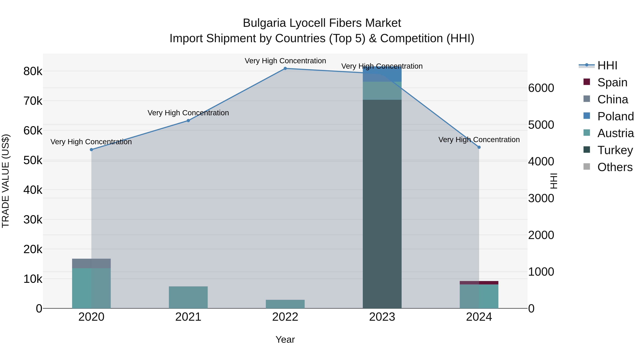Click 'Very High Concentration' annotation above 2023
This screenshot has width=644, height=362.
pyautogui.click(x=382, y=66)
